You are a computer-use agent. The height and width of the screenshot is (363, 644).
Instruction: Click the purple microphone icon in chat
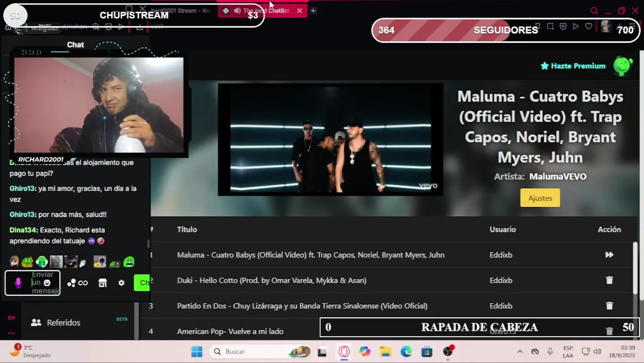pos(18,283)
